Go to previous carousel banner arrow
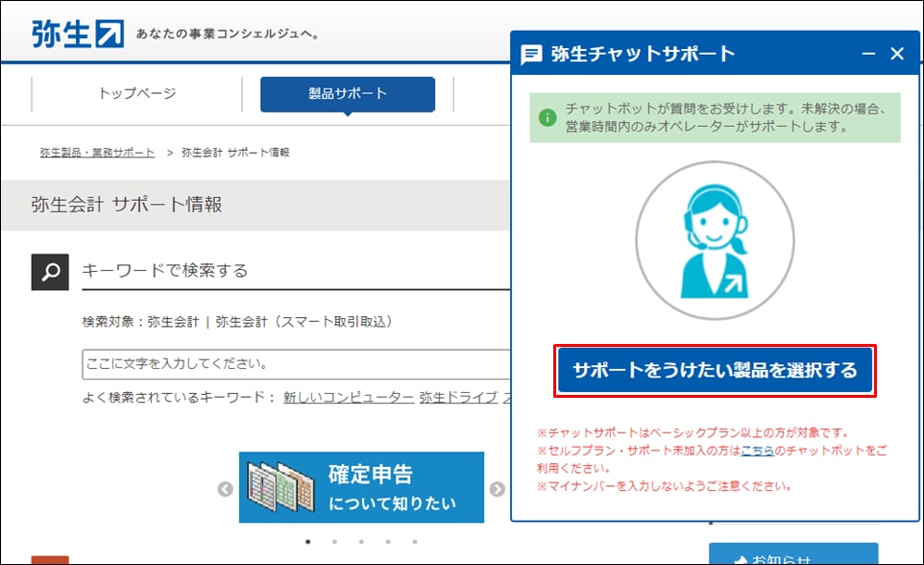Screen dimensions: 924x565 (225, 489)
